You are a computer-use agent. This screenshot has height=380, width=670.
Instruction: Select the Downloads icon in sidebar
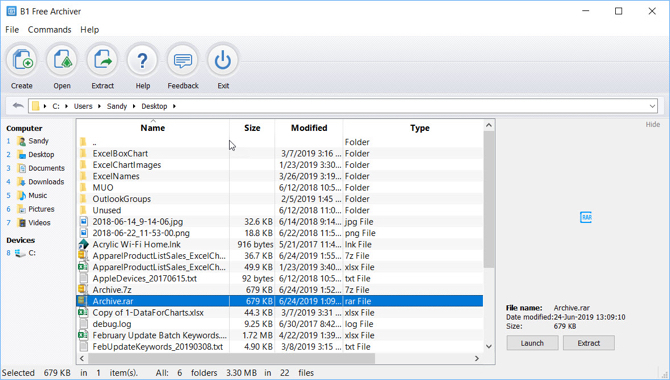click(x=22, y=182)
